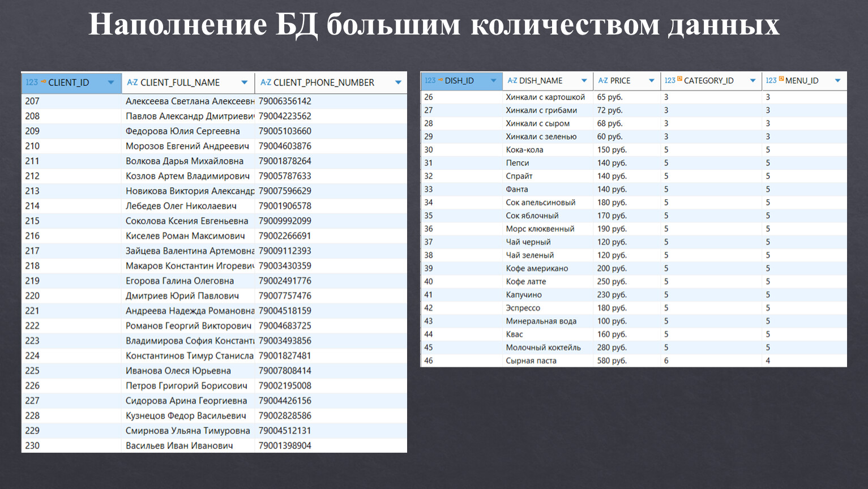The height and width of the screenshot is (489, 868).
Task: Click the foreign key icon beside MENU_ID
Action: point(781,79)
